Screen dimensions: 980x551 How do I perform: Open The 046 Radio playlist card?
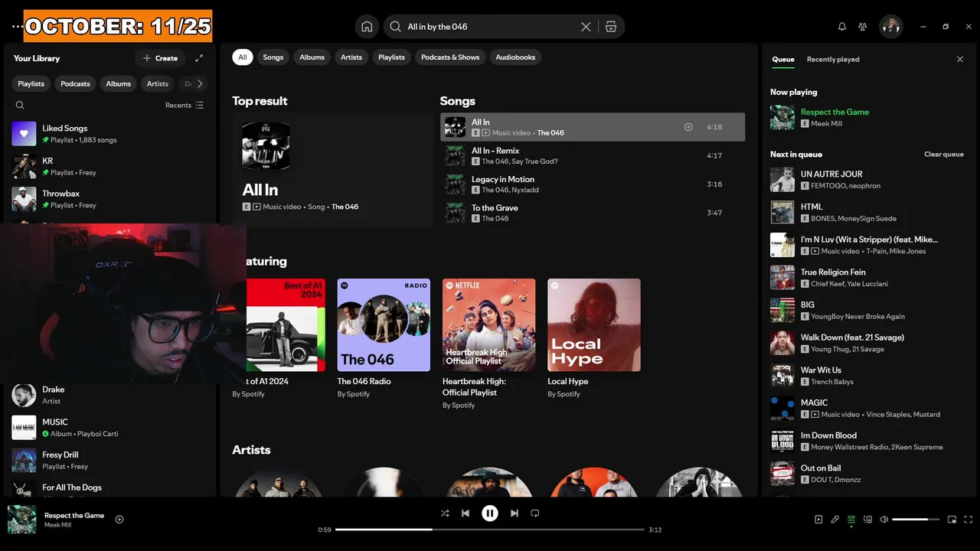click(384, 338)
